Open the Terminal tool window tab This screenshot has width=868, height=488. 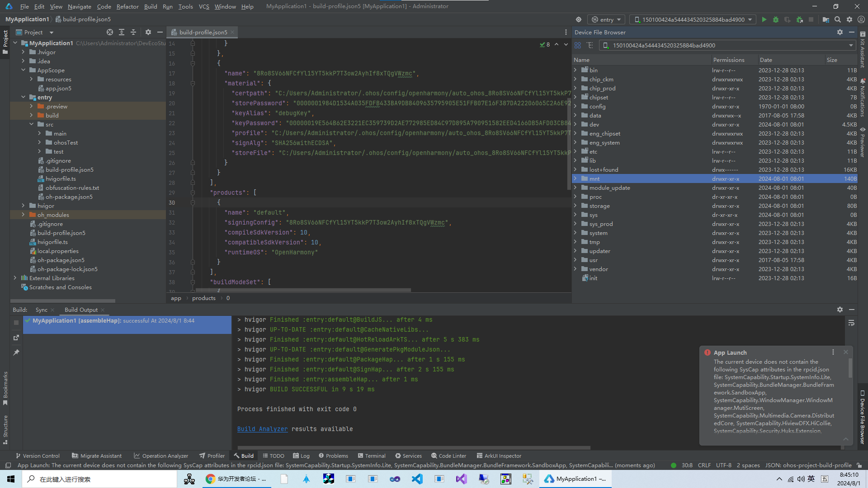372,455
